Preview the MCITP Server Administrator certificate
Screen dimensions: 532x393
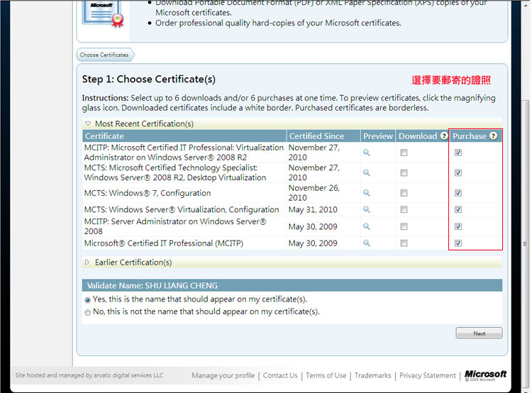coord(367,226)
